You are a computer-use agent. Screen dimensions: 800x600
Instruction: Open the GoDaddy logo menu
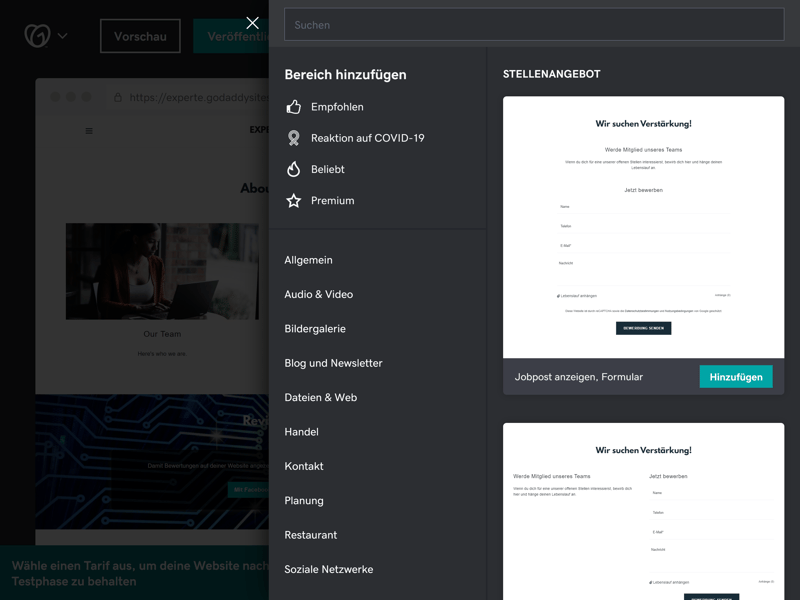click(37, 36)
